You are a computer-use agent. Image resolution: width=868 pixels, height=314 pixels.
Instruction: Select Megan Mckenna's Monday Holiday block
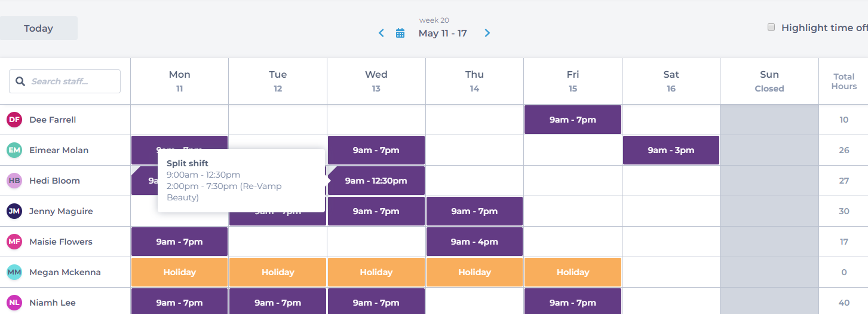(x=179, y=272)
